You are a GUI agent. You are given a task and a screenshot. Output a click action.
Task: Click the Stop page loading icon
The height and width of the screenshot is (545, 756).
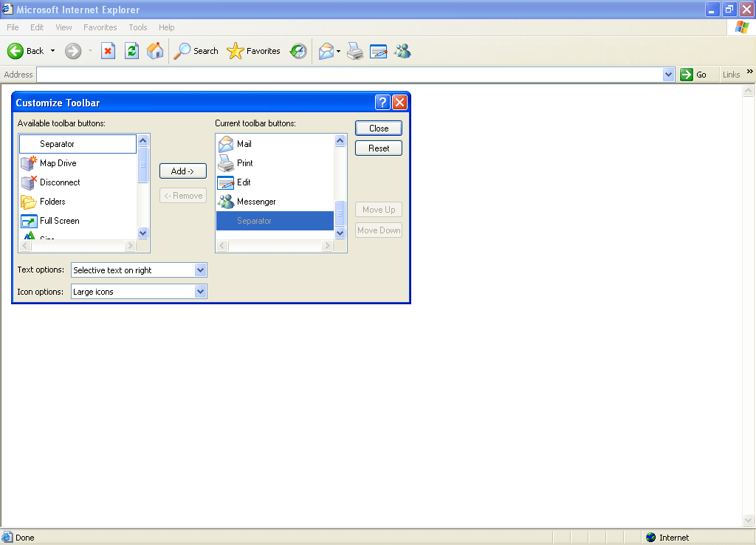108,51
